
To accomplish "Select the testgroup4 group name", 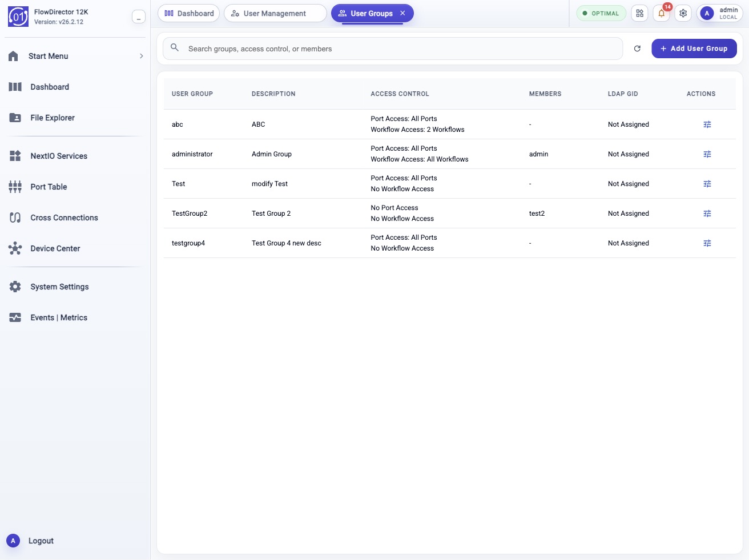I will [188, 243].
